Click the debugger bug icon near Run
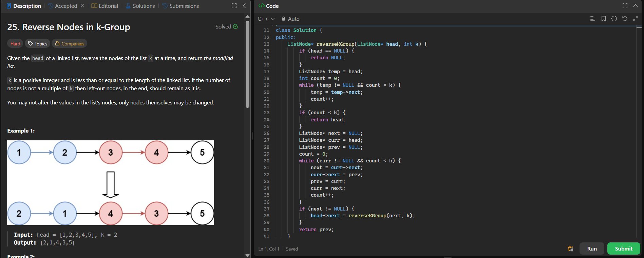The height and width of the screenshot is (258, 644). point(570,249)
